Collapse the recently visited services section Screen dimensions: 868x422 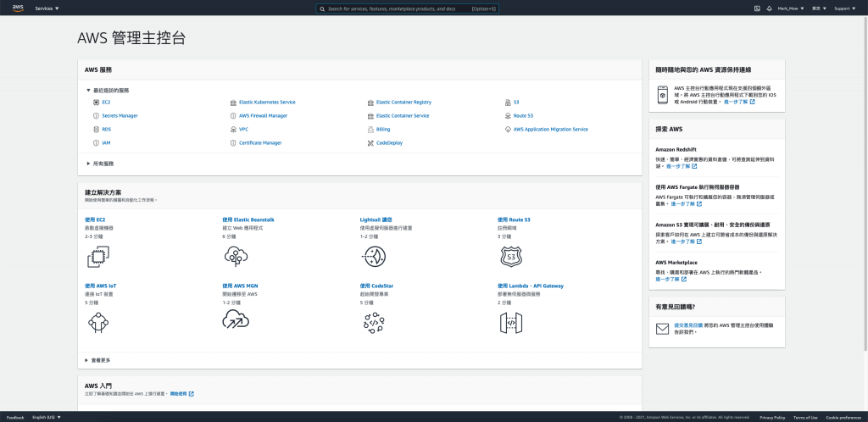(108, 90)
